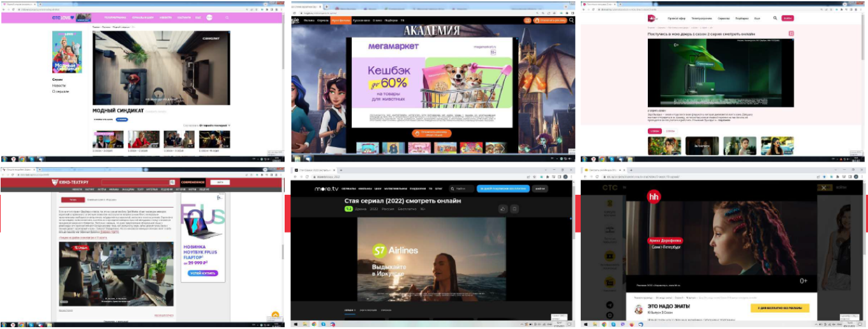
Task: Select the blue season pill under Модный синдикат
Action: click(x=122, y=119)
